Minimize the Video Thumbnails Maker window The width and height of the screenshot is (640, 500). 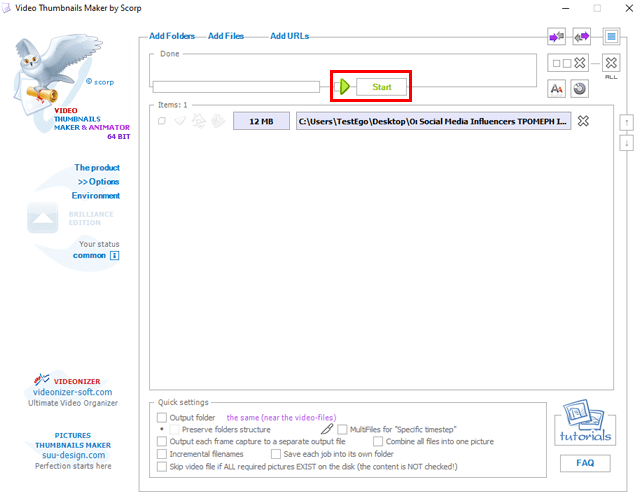[x=565, y=8]
